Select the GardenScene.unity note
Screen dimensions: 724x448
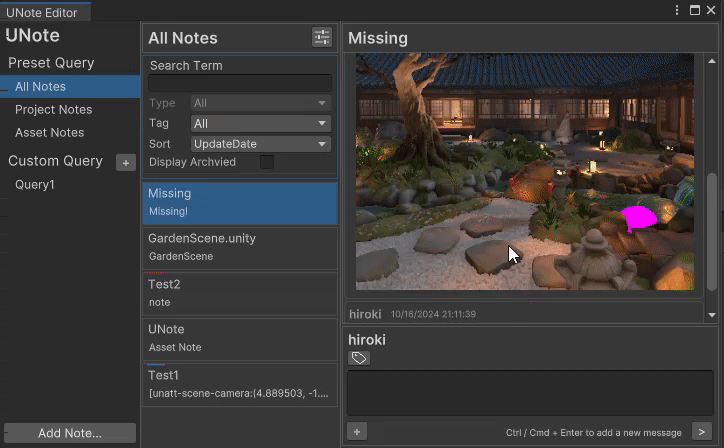coord(240,248)
